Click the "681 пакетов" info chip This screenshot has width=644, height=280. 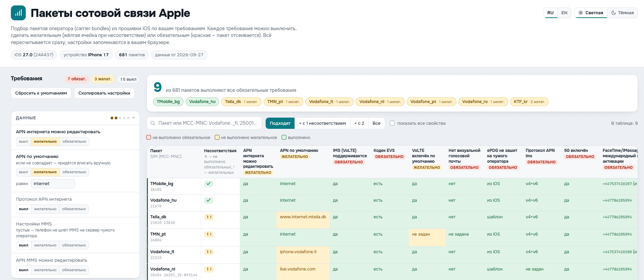(132, 55)
